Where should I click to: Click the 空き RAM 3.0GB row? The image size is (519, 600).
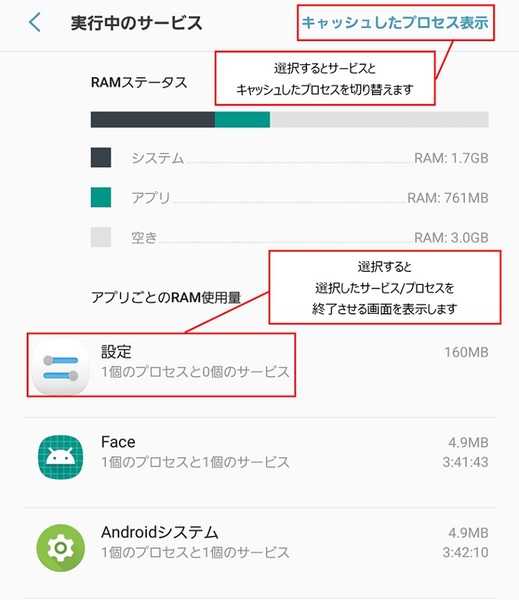pos(289,237)
